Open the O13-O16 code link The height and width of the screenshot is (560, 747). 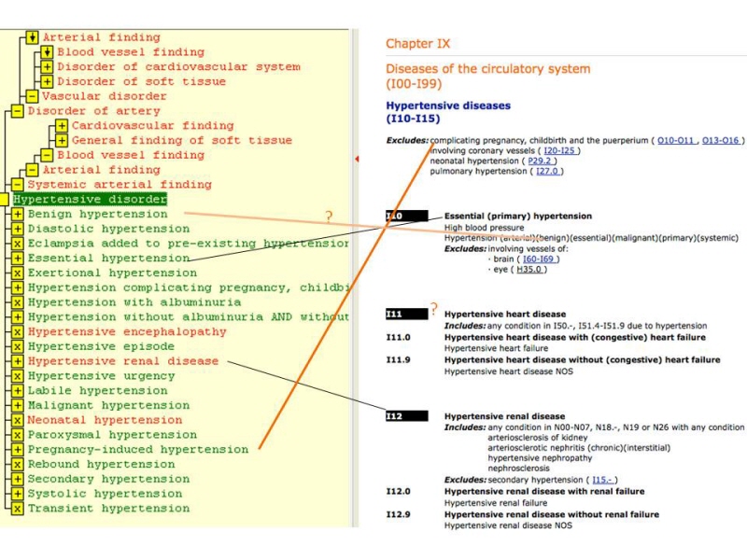pyautogui.click(x=721, y=141)
